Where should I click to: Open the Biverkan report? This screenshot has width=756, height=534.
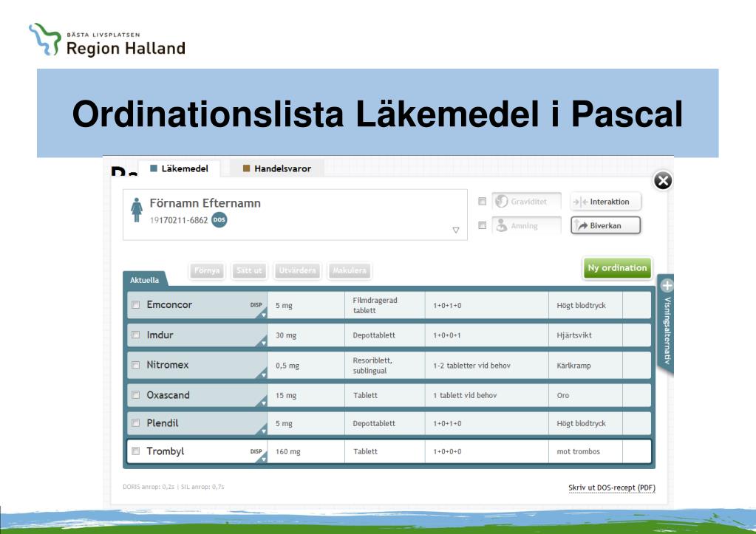point(606,225)
